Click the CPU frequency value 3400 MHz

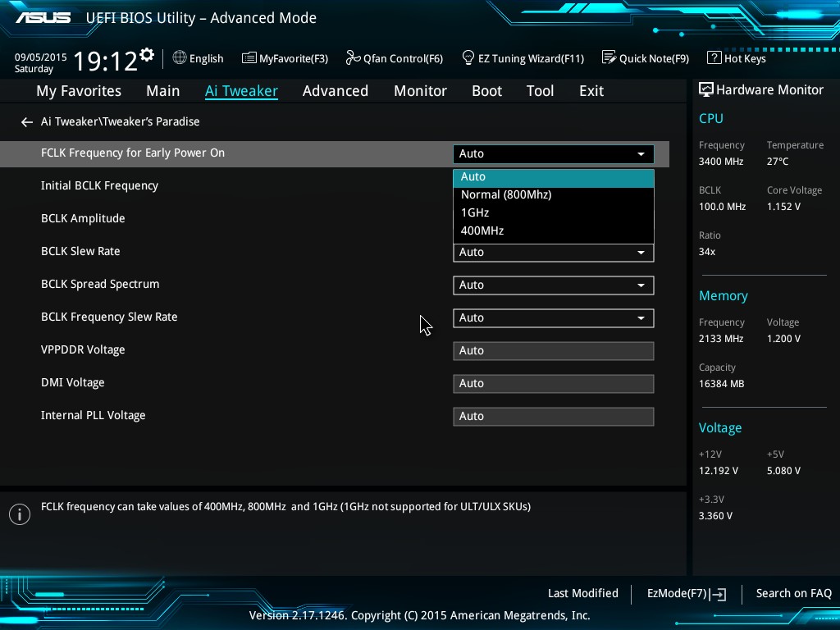point(720,162)
